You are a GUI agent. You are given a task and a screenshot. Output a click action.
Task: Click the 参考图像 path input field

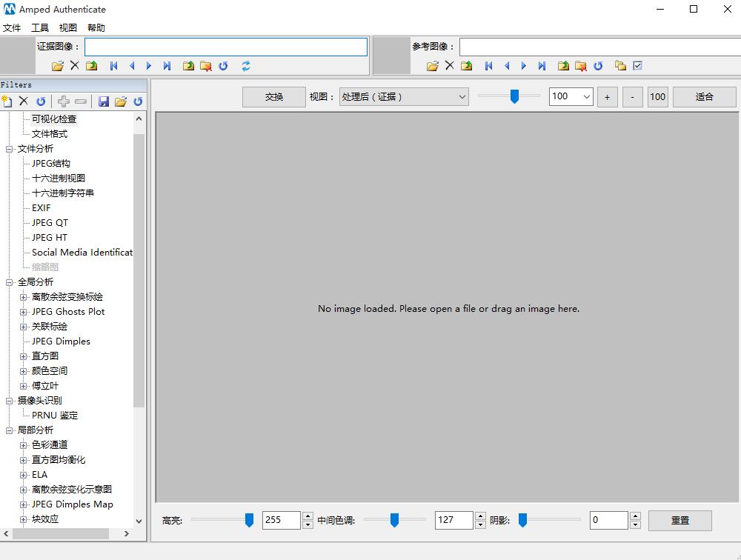(x=600, y=47)
